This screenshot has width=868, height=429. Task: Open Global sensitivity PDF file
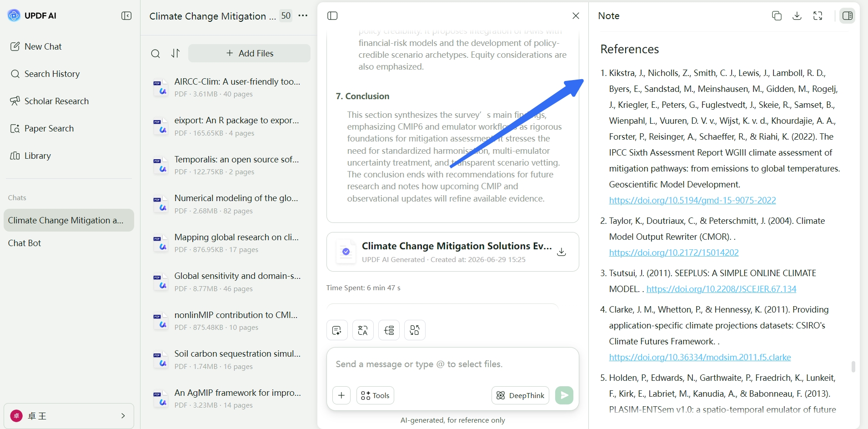click(229, 282)
